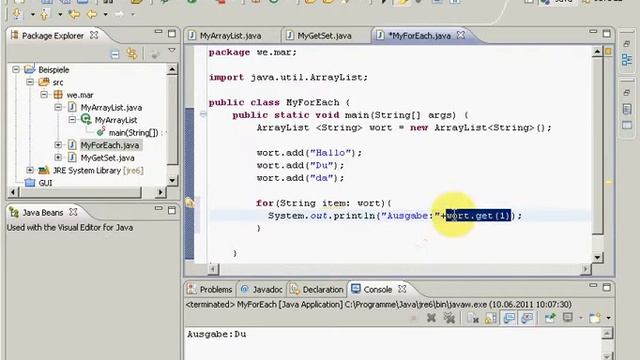
Task: Clear the Console output
Action: (473, 318)
